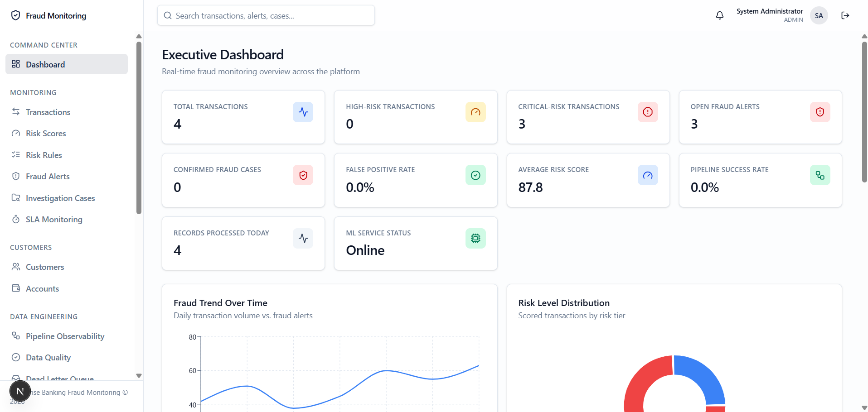Image resolution: width=868 pixels, height=412 pixels.
Task: Navigate to Risk Rules
Action: pyautogui.click(x=67, y=155)
